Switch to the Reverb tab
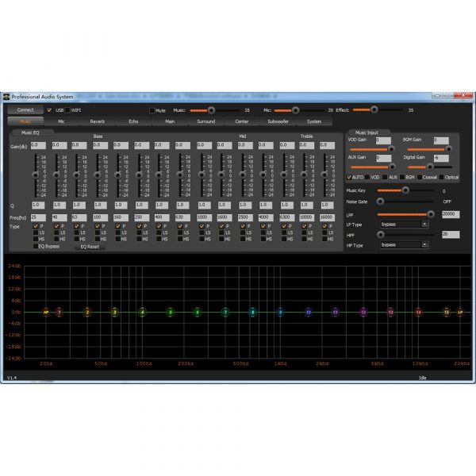The height and width of the screenshot is (476, 476). (x=97, y=122)
